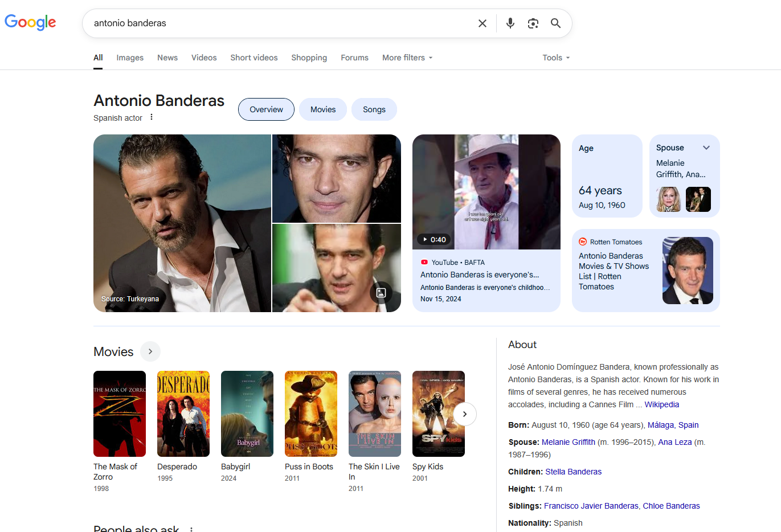Start voice search with the microphone icon
The image size is (781, 532).
[510, 23]
